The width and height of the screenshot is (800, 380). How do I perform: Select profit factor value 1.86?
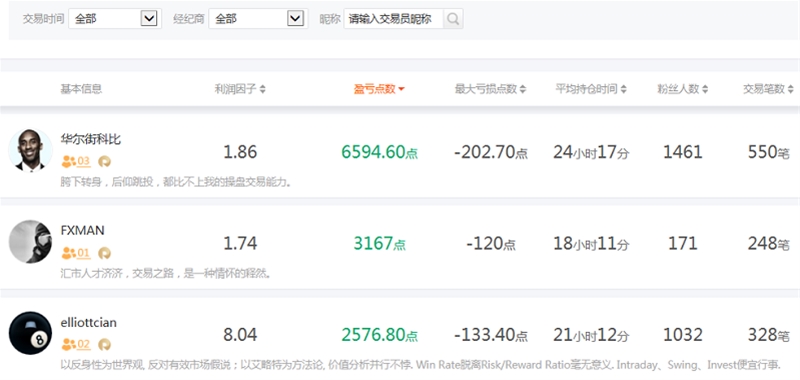(240, 152)
